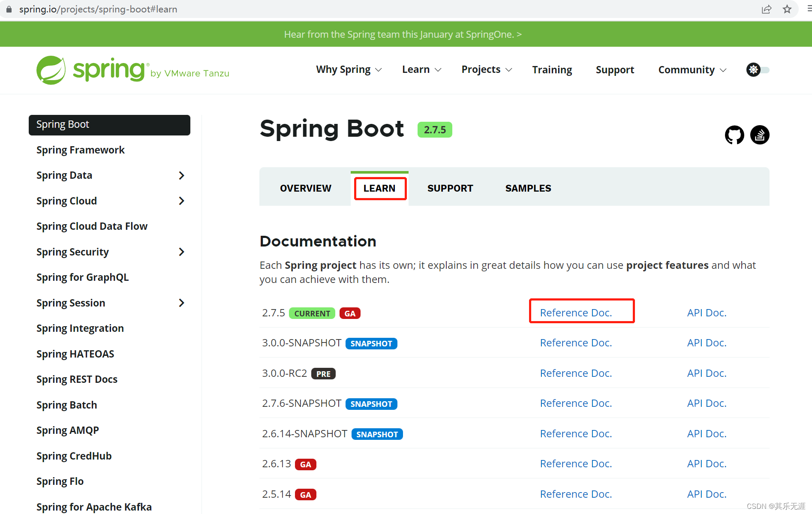The width and height of the screenshot is (812, 514).
Task: Switch to the LEARN tab
Action: [379, 188]
